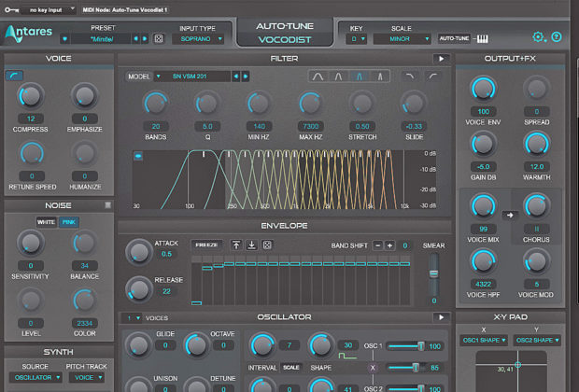Image resolution: width=579 pixels, height=392 pixels.
Task: Click the key icon at top left
Action: tap(12, 9)
